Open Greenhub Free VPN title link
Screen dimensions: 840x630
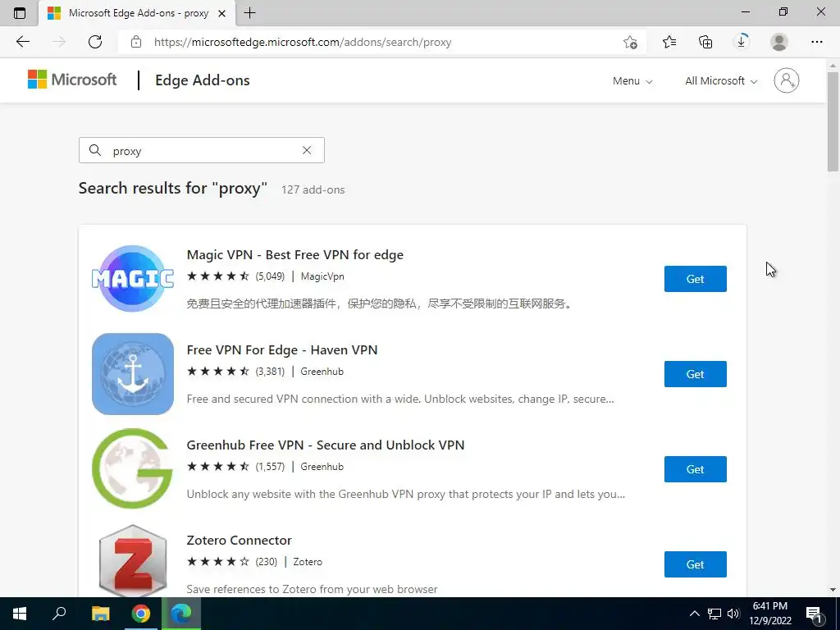coord(326,445)
